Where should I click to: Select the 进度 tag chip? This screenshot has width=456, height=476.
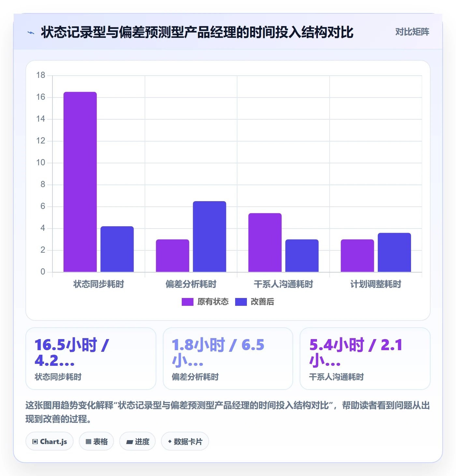(137, 441)
